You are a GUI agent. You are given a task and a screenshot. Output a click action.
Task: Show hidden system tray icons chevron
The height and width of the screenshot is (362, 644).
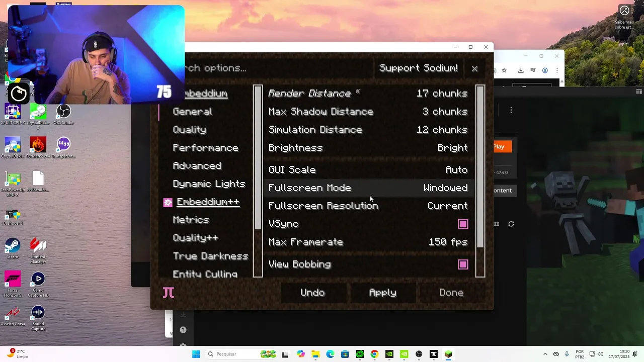coord(545,354)
